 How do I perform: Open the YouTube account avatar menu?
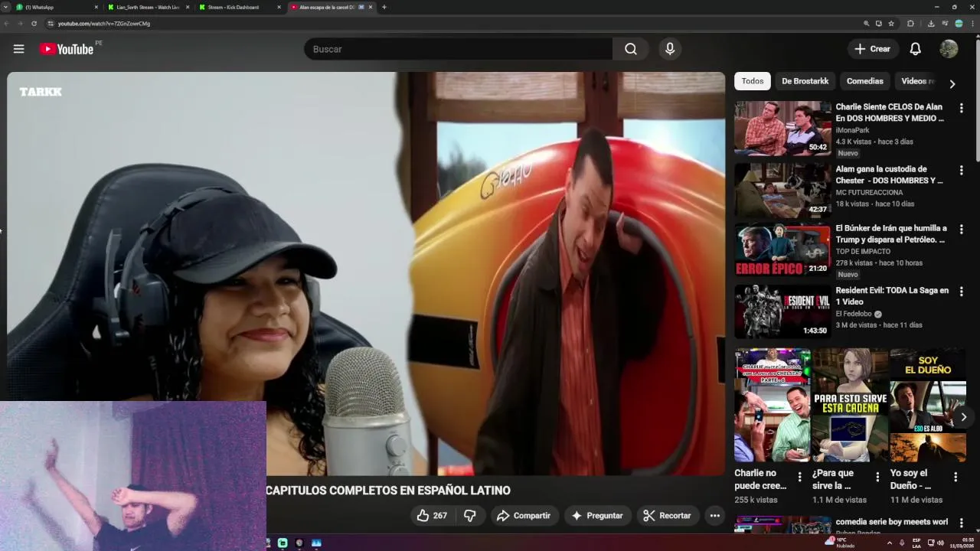point(949,49)
